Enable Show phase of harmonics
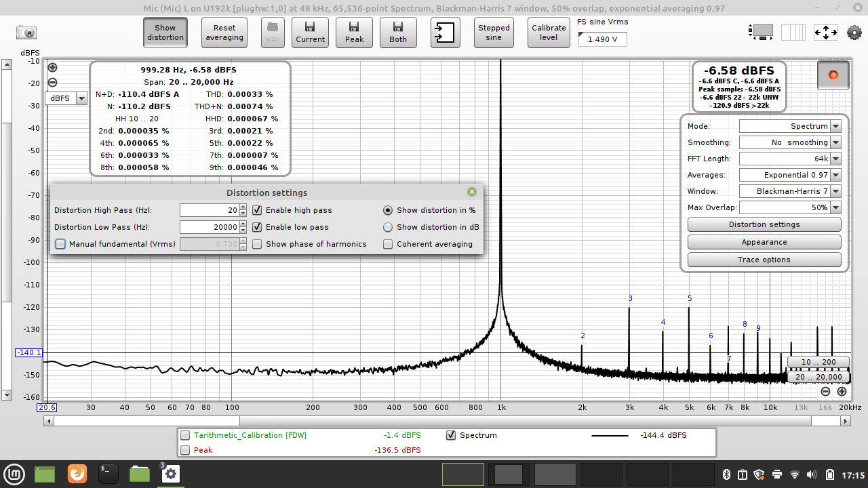Screen dimensions: 868x488 (257, 244)
